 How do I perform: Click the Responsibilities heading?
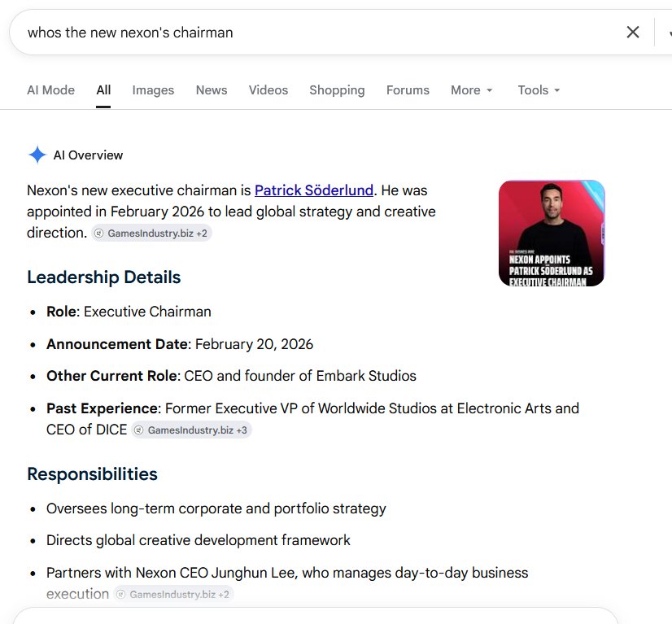tap(92, 474)
